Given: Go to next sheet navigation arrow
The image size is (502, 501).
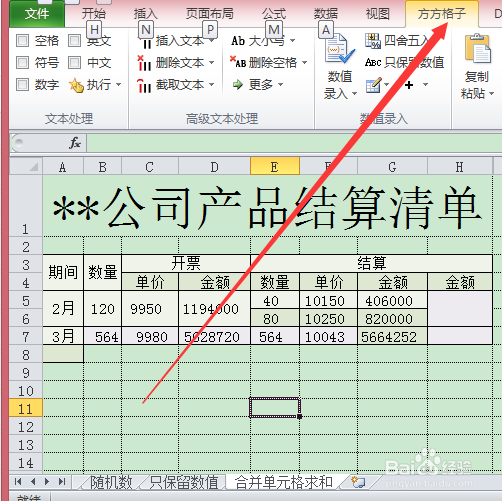Looking at the screenshot, I should (x=47, y=481).
